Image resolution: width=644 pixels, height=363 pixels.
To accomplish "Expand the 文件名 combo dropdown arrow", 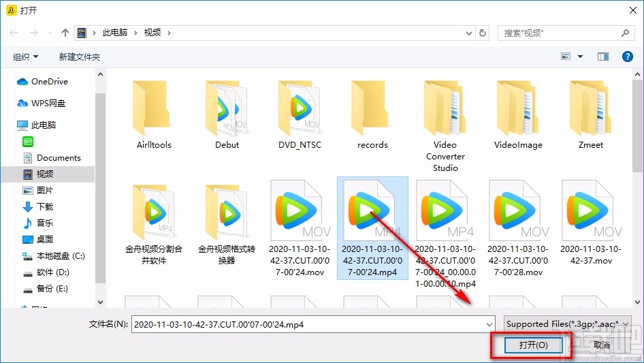I will [x=489, y=324].
